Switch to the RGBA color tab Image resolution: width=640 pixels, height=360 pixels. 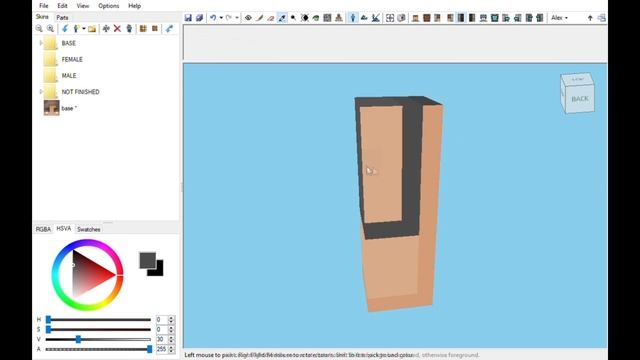click(43, 229)
